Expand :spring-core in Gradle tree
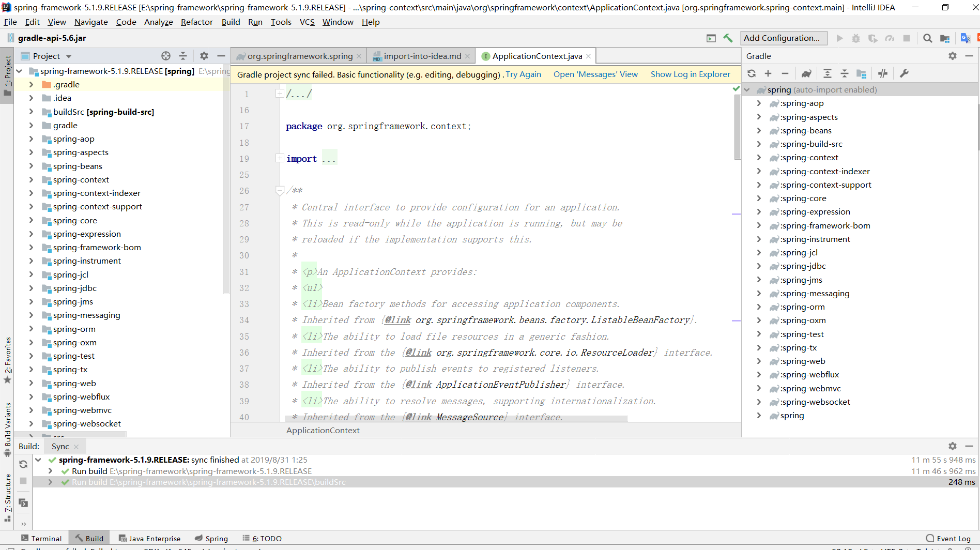 [759, 198]
